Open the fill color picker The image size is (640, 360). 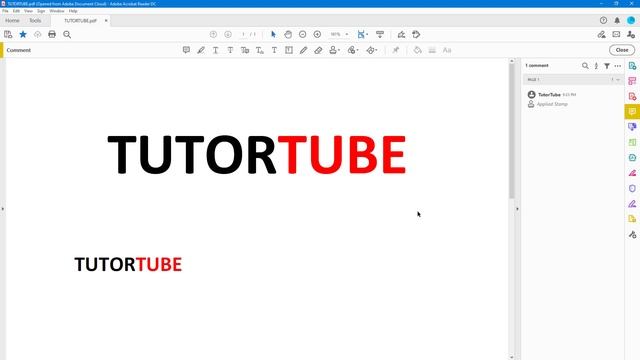tap(417, 50)
